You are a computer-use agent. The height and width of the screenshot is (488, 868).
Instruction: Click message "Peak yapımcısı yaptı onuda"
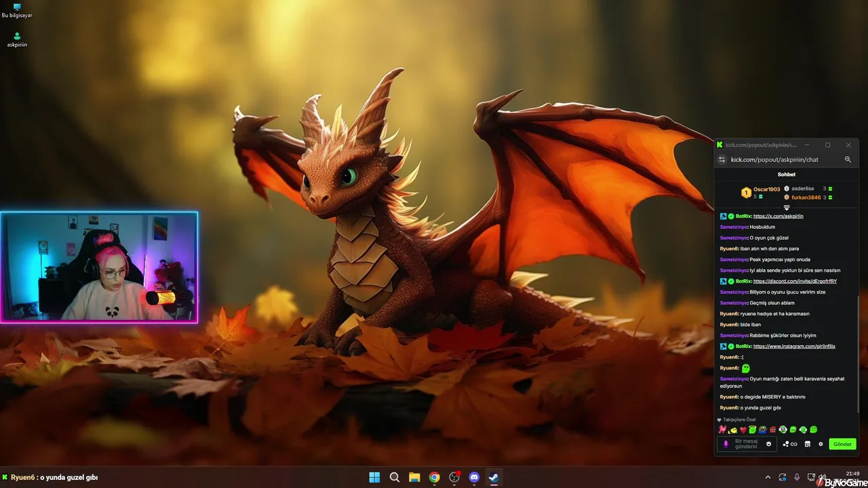pos(780,260)
